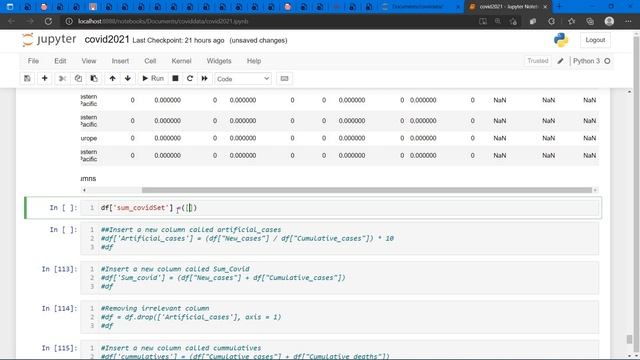Open a new browser tab
This screenshot has width=640, height=360.
[x=559, y=7]
